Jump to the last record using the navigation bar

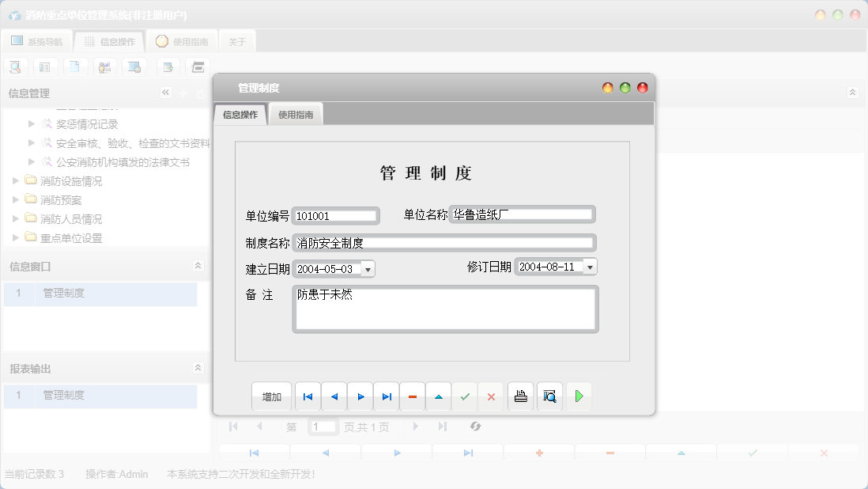386,396
